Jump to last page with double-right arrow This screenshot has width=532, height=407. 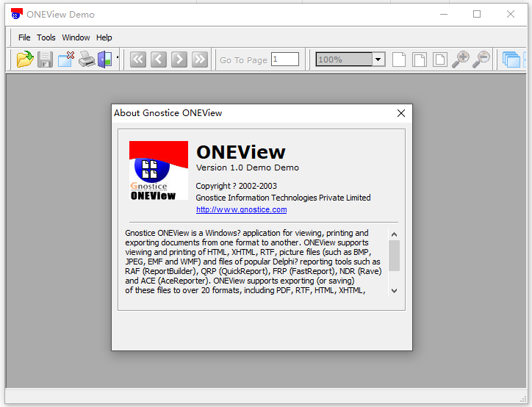tap(200, 60)
